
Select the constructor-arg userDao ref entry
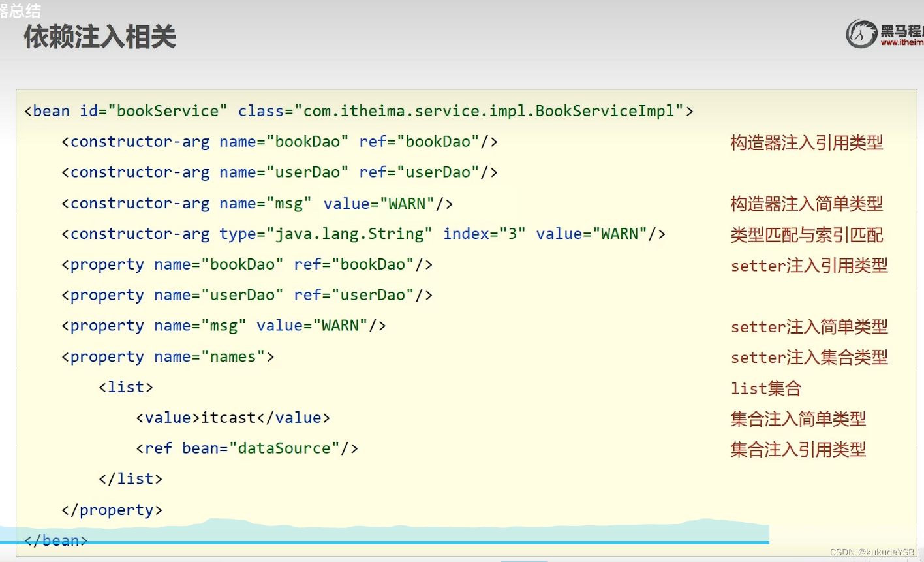point(279,172)
